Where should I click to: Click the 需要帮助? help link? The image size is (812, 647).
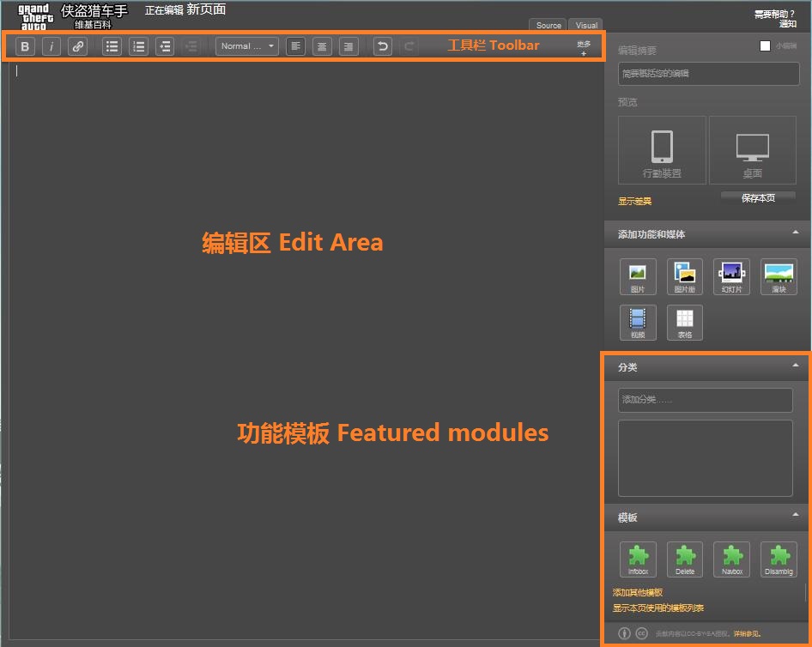774,14
